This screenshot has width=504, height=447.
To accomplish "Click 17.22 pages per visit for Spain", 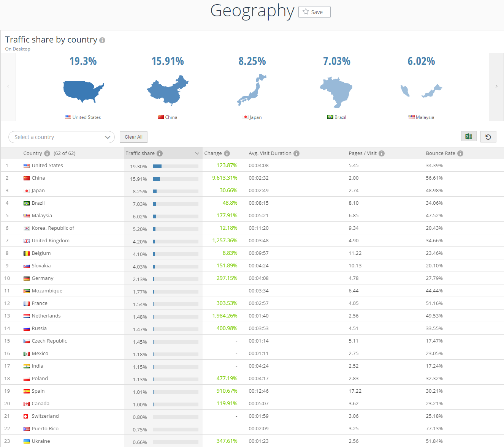I will (x=355, y=391).
